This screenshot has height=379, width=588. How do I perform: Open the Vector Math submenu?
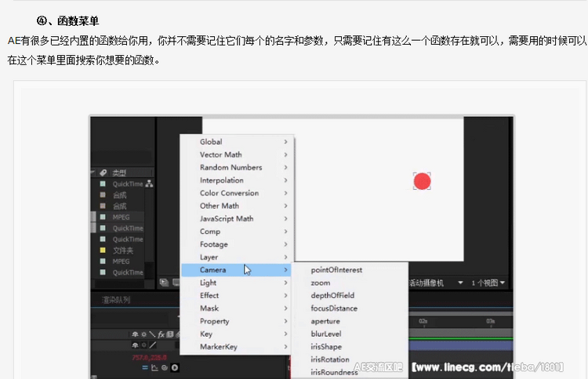(237, 155)
